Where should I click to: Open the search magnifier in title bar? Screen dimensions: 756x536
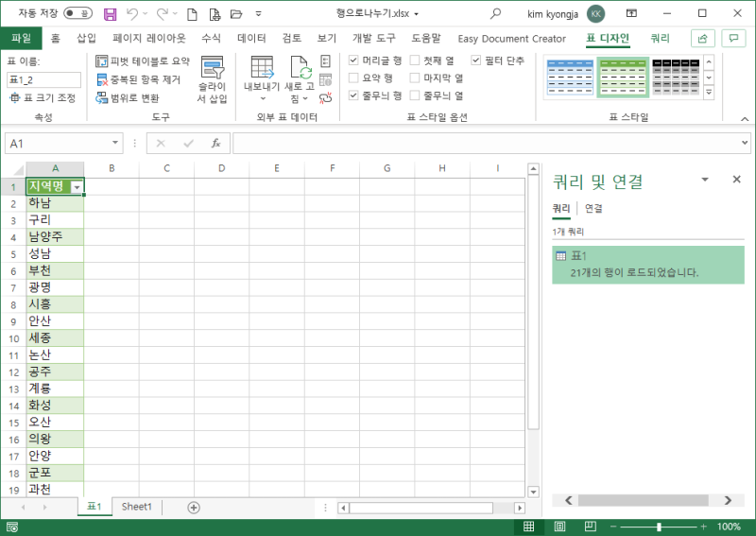tap(495, 13)
